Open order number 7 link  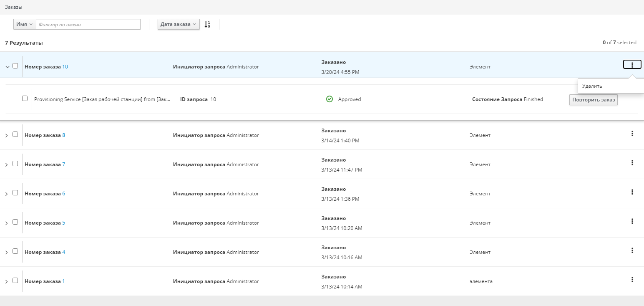pos(63,164)
